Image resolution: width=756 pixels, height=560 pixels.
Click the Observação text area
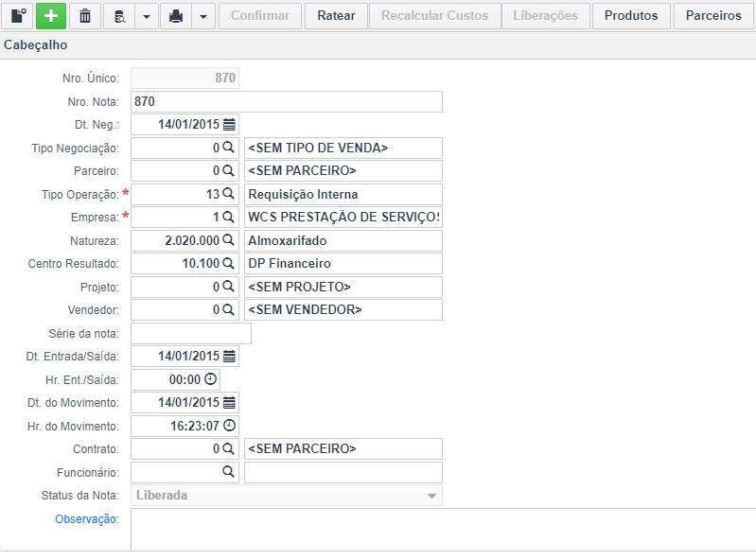tap(443, 530)
